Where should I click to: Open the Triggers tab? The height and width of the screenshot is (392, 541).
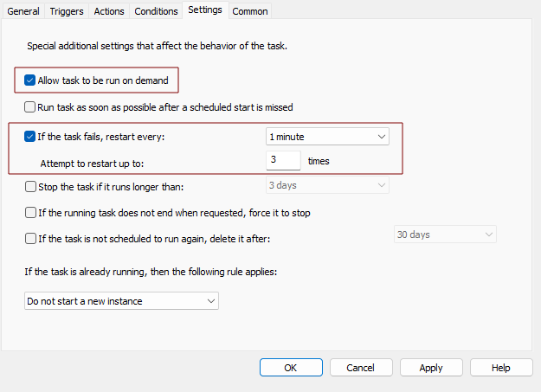tap(67, 11)
